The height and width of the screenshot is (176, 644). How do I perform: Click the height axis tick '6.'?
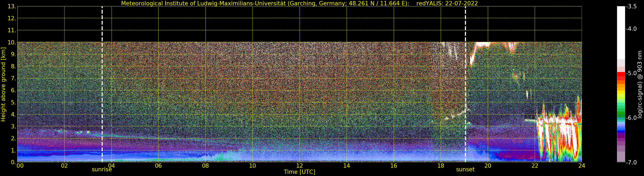point(13,90)
